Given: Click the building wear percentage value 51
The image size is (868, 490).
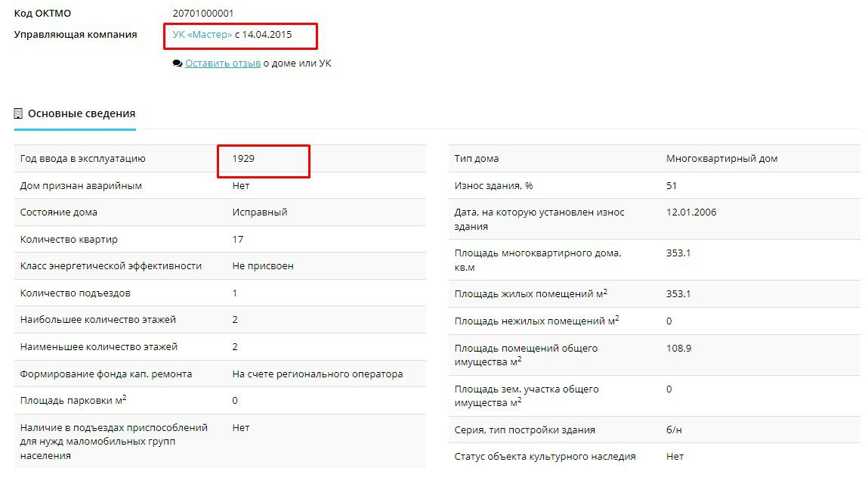Looking at the screenshot, I should click(x=672, y=185).
